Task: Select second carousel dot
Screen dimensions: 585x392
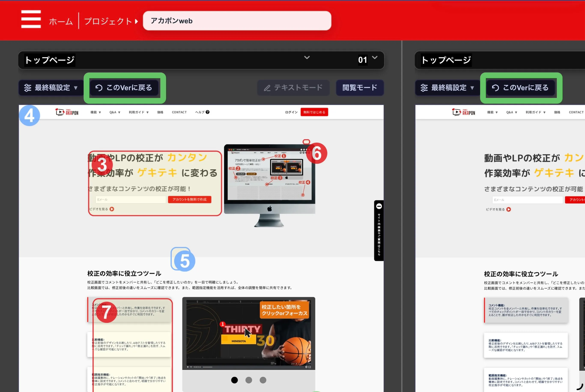Action: pyautogui.click(x=249, y=380)
